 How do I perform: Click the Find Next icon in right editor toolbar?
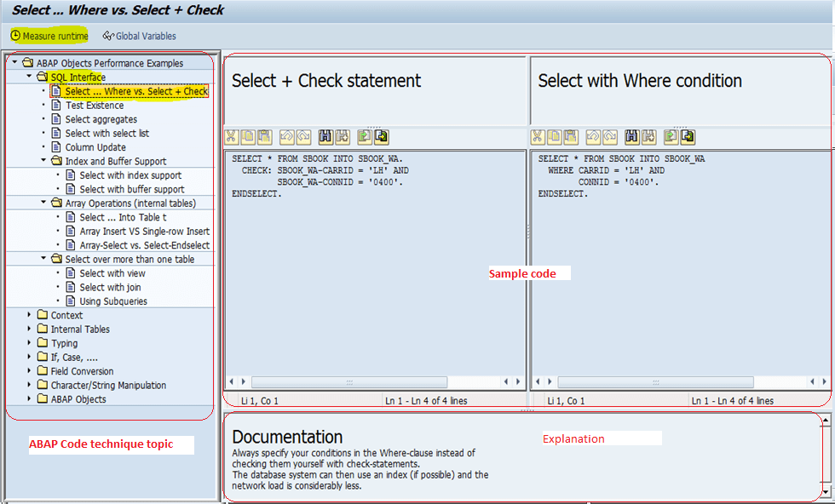[649, 136]
